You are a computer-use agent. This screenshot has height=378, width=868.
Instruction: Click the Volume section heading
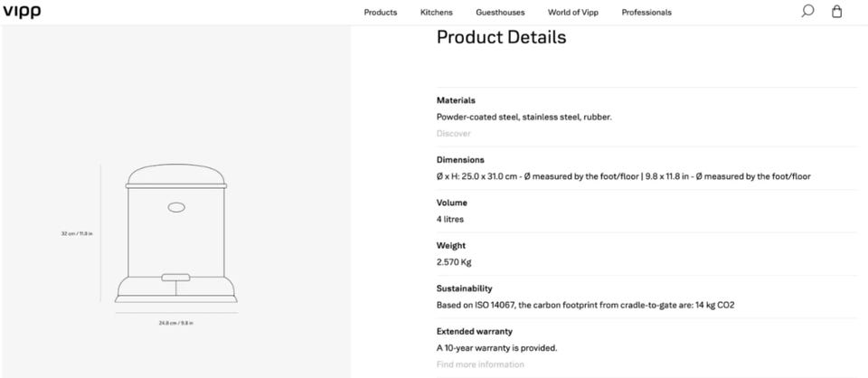coord(451,203)
